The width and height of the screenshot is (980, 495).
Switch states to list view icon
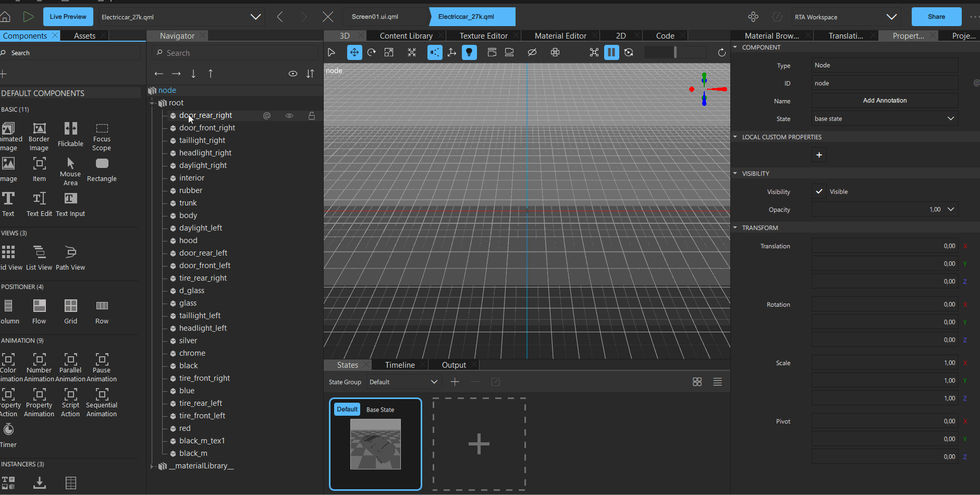click(717, 382)
